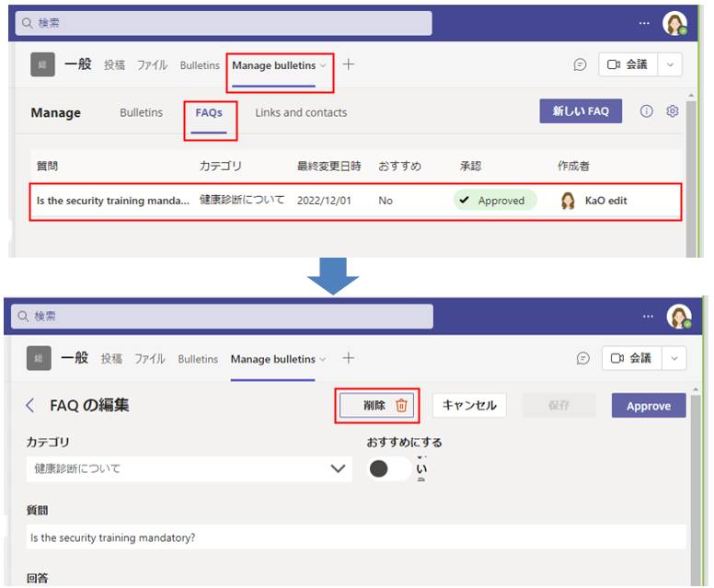
Task: Click the 作成者 column header
Action: coord(574,166)
